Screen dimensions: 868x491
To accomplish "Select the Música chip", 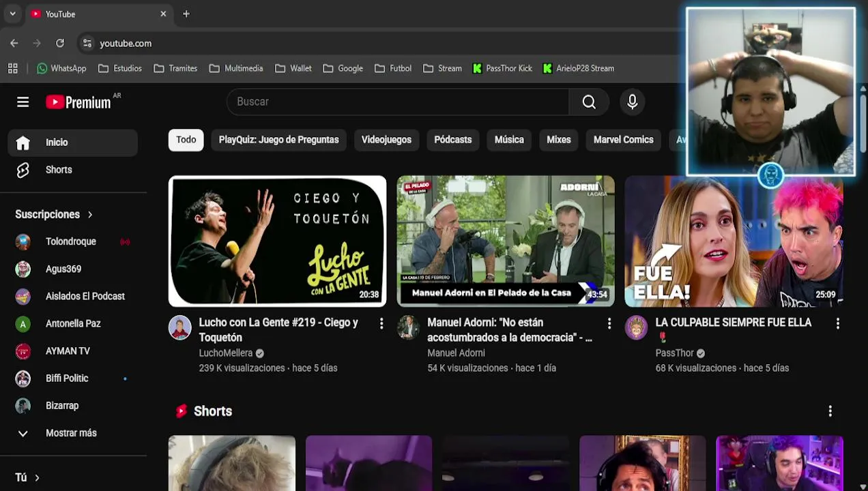I will click(x=509, y=140).
